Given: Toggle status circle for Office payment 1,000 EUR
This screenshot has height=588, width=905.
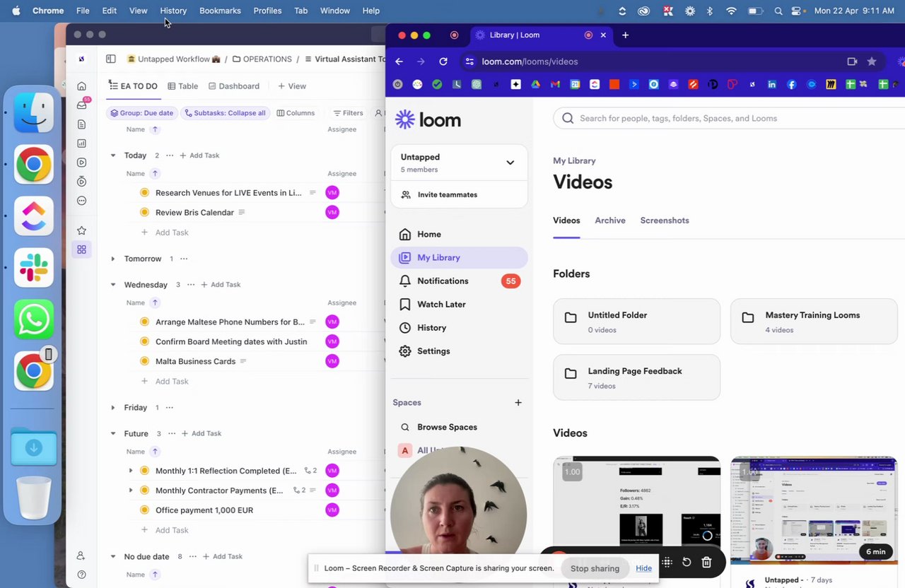Looking at the screenshot, I should click(x=144, y=510).
